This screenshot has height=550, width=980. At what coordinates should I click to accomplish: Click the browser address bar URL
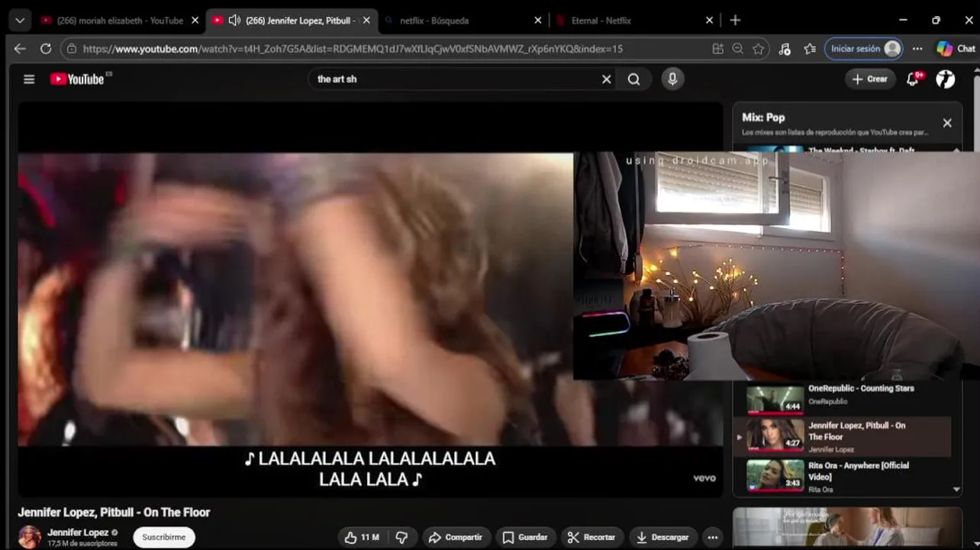point(353,49)
